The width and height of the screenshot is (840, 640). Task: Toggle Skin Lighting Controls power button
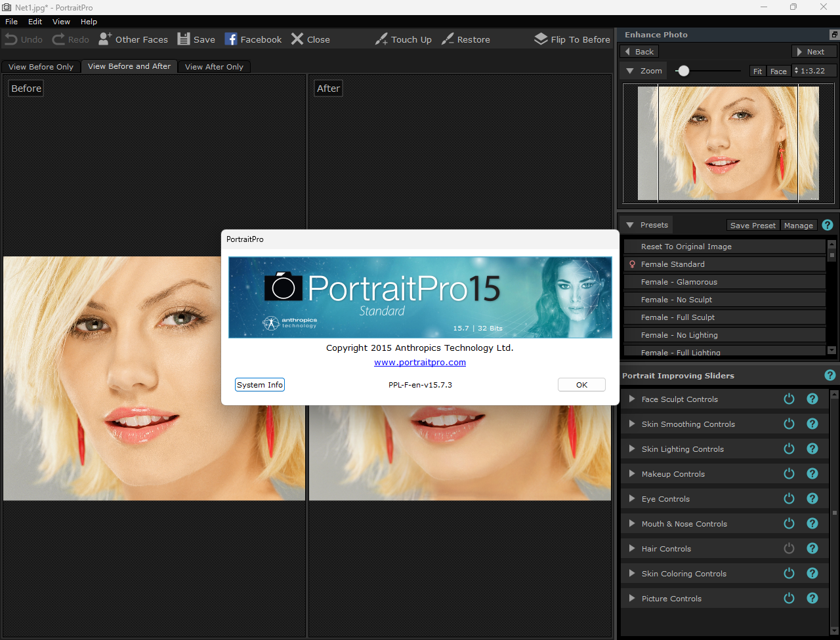(789, 449)
